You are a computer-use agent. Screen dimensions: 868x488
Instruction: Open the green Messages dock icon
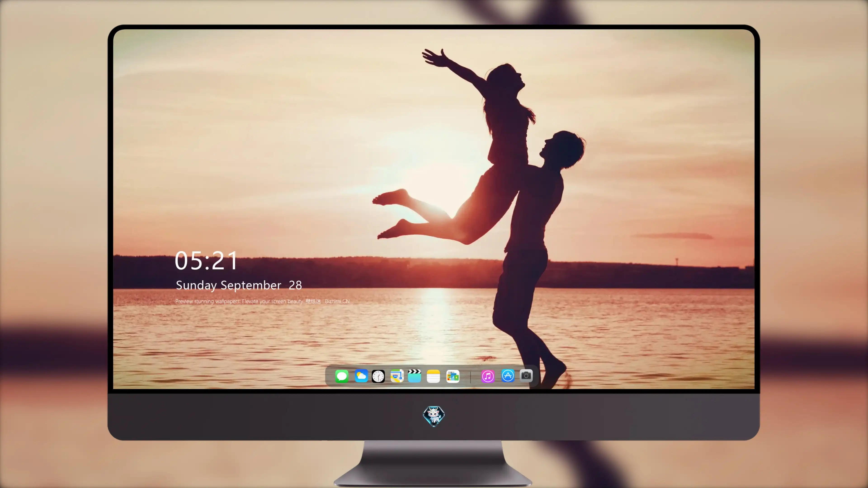tap(342, 376)
